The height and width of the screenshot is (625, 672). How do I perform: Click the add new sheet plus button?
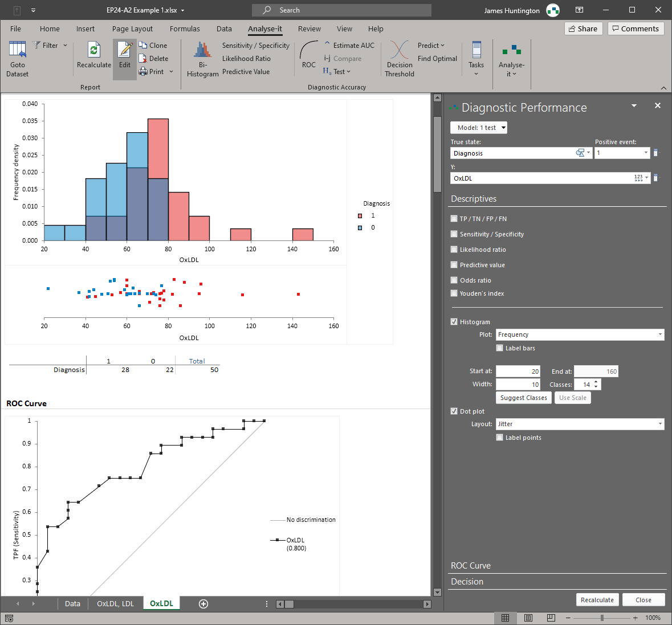203,603
